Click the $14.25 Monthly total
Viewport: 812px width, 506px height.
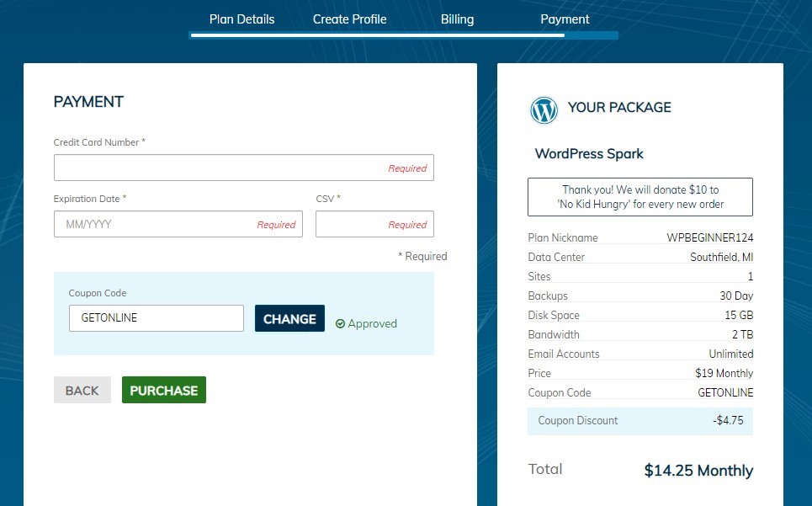[698, 471]
